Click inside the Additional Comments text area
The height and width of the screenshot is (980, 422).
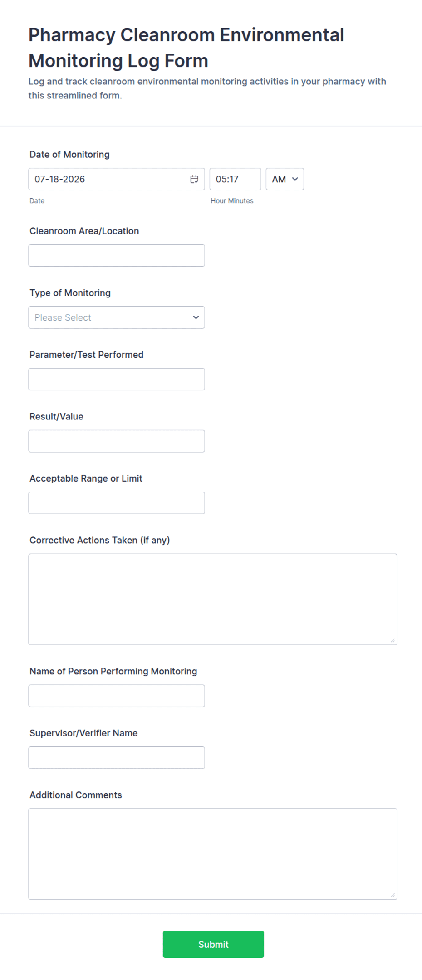(x=213, y=854)
